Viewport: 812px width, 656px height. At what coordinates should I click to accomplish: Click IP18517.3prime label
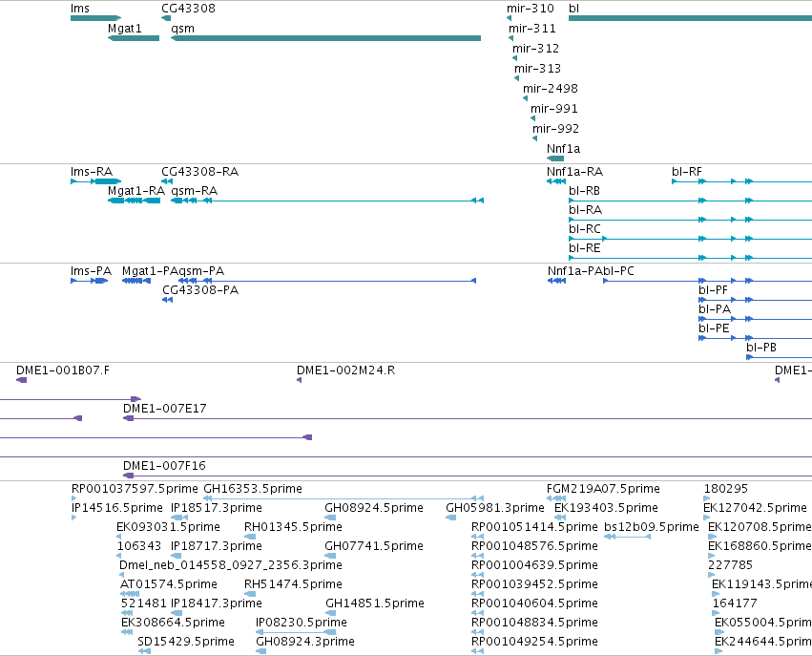217,508
